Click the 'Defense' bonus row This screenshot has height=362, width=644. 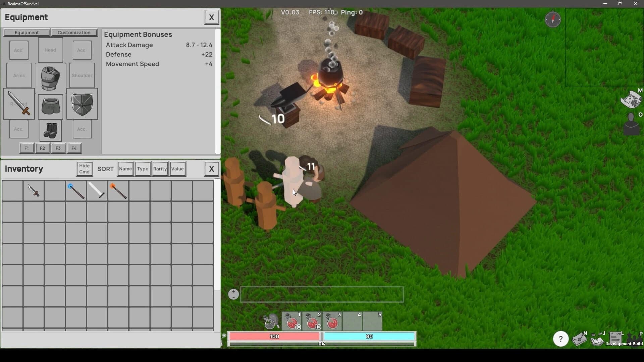[x=159, y=54]
